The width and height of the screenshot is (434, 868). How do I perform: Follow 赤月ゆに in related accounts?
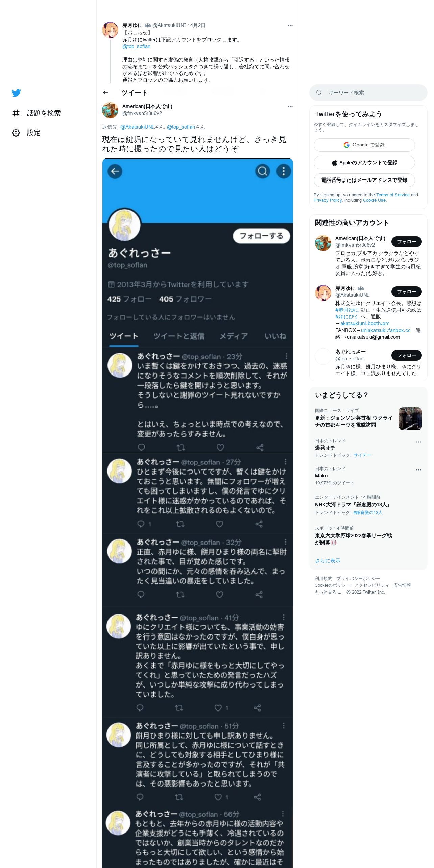407,292
